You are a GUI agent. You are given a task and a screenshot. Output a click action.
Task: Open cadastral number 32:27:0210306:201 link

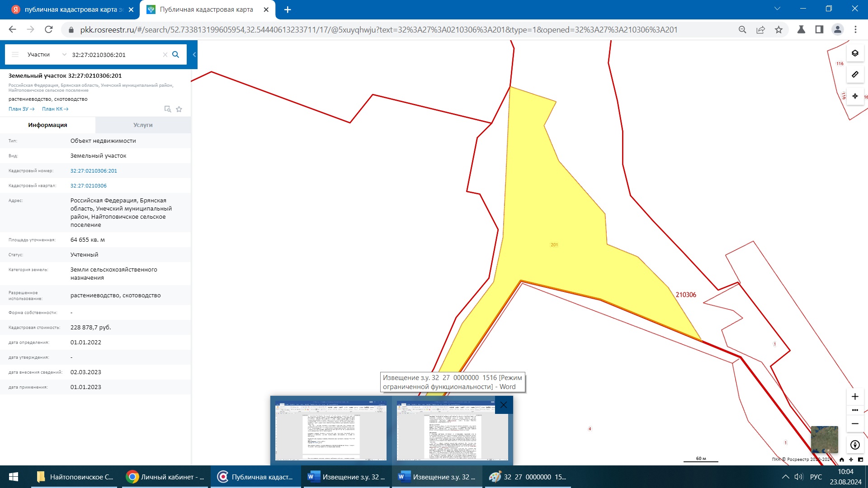click(x=94, y=171)
